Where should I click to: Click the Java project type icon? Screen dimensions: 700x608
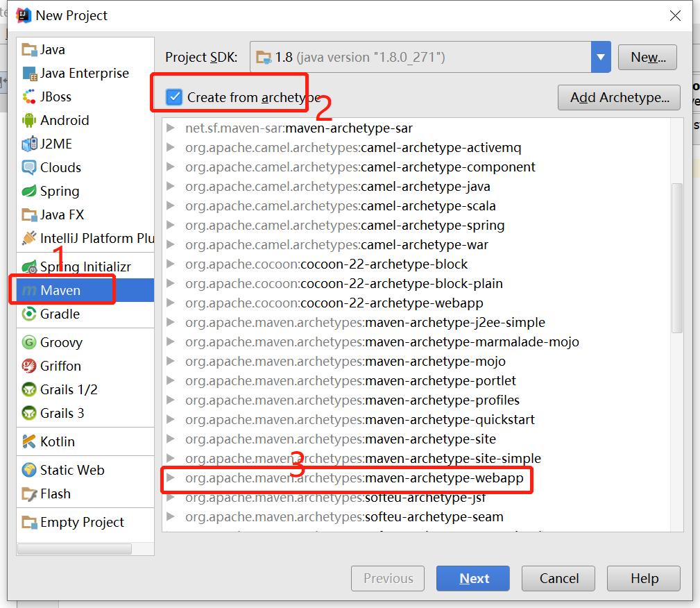tap(29, 49)
